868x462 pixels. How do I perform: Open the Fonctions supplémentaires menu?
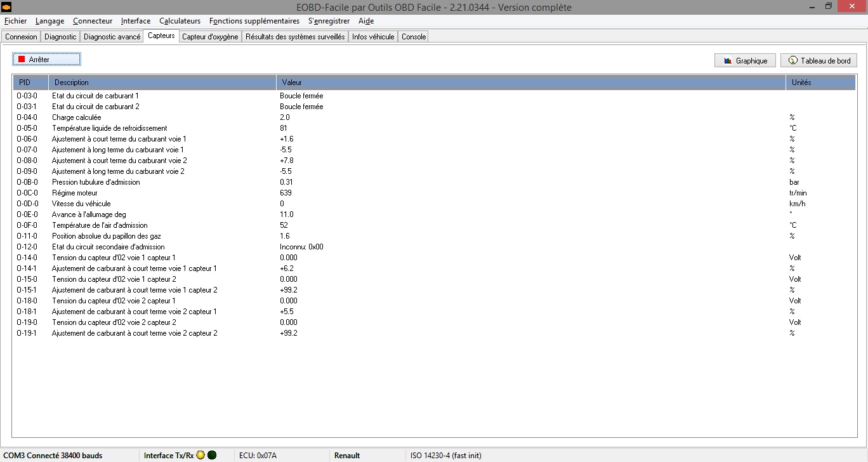point(254,21)
